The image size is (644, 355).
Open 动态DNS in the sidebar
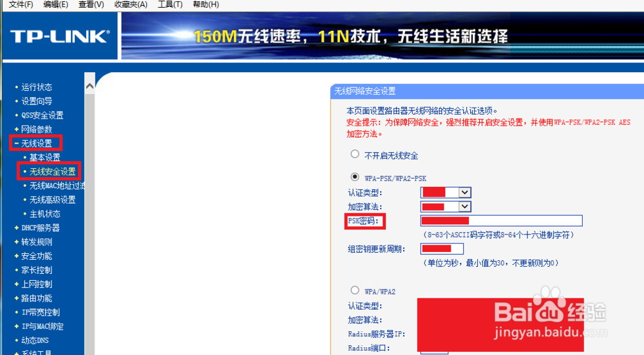click(x=35, y=340)
